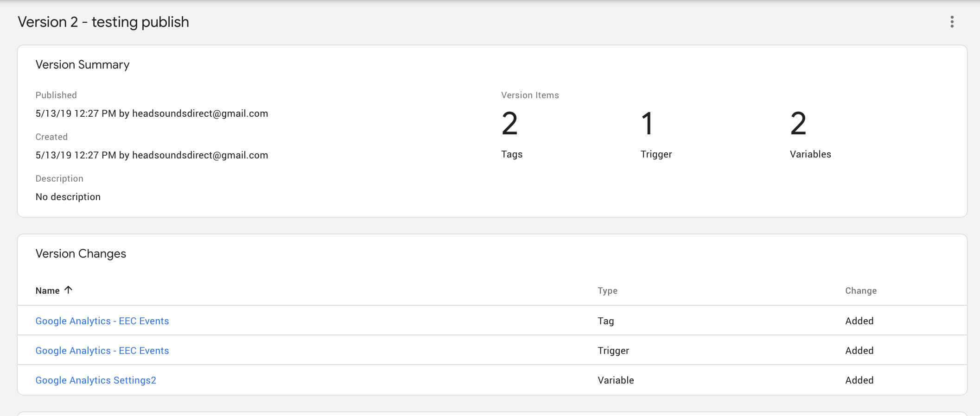Image resolution: width=980 pixels, height=416 pixels.
Task: Click the Change column header
Action: (861, 290)
